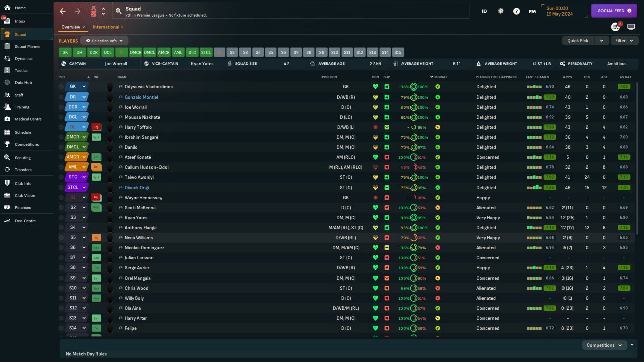Tick the selection circle for Joe Worrall
The width and height of the screenshot is (644, 362).
[61, 107]
